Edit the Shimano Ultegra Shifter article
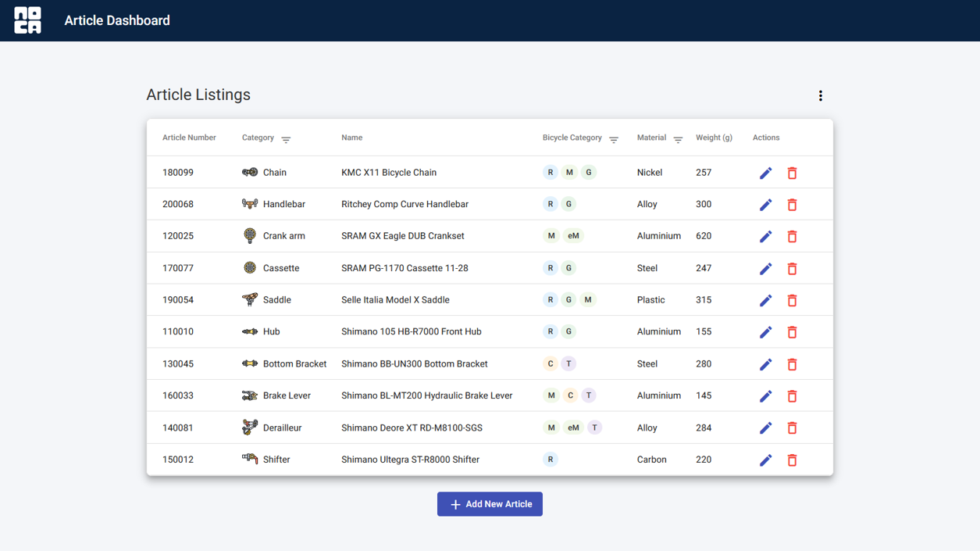The width and height of the screenshot is (980, 551). tap(765, 460)
